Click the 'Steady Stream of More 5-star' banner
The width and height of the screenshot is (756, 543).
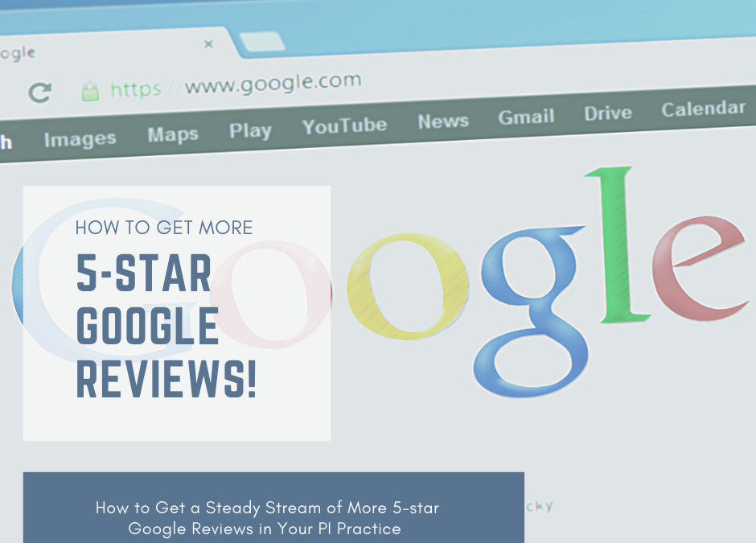coord(273,508)
